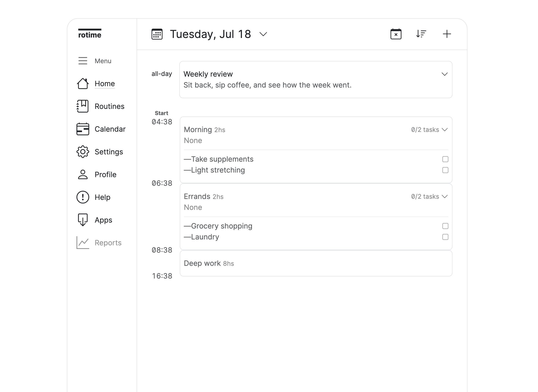Check the Grocery shopping task

445,226
